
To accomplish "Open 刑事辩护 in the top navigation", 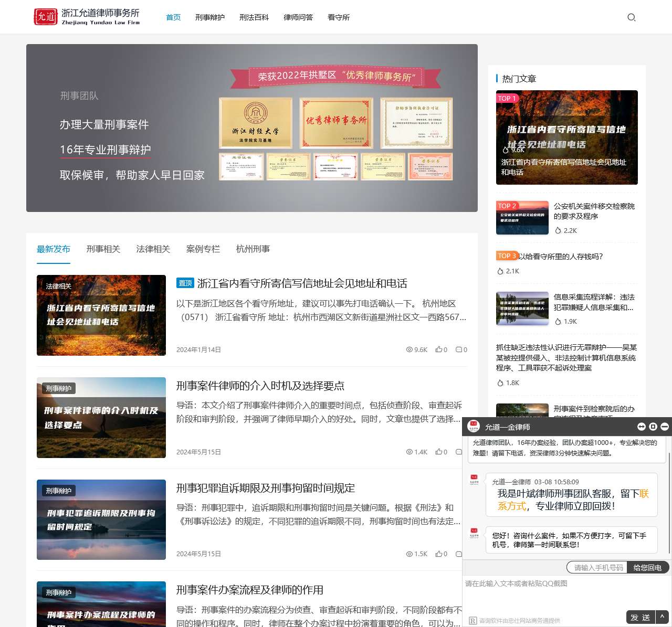I will [210, 17].
